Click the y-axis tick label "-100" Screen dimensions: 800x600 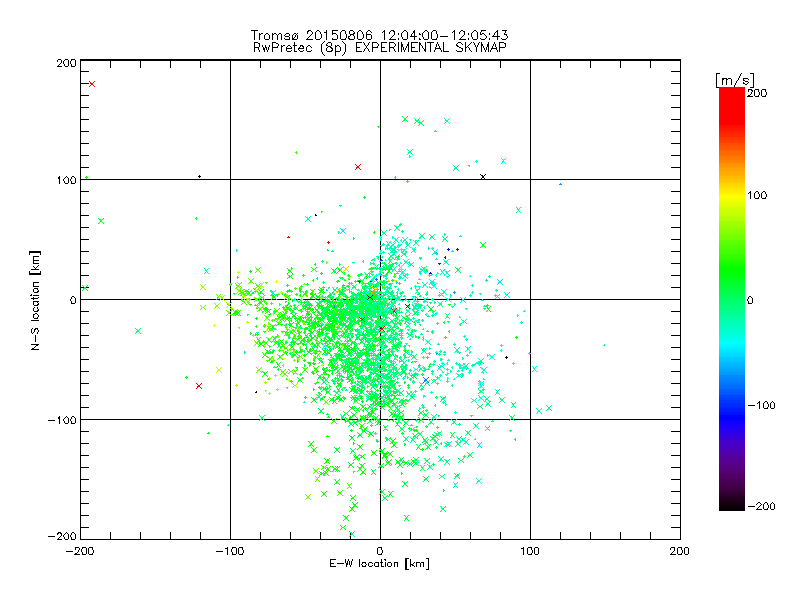pos(62,420)
